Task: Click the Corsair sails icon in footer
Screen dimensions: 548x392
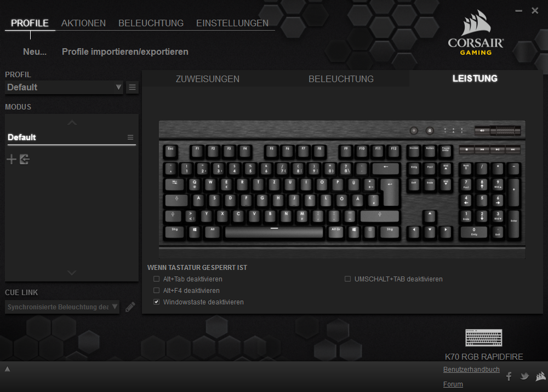Action: point(541,376)
